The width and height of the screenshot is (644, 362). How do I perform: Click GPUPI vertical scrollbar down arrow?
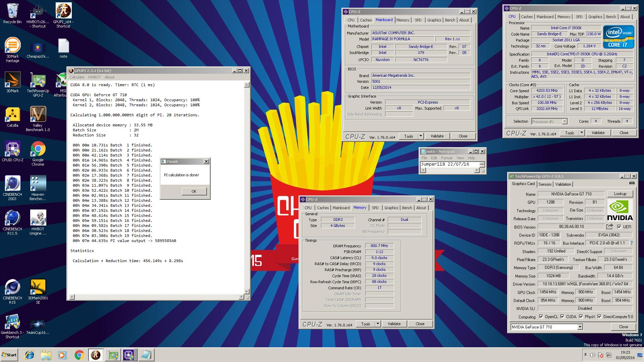(x=247, y=292)
